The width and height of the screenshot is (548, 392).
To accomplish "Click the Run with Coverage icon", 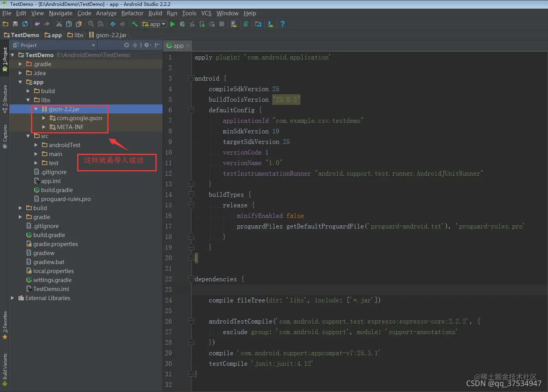I will [x=192, y=24].
